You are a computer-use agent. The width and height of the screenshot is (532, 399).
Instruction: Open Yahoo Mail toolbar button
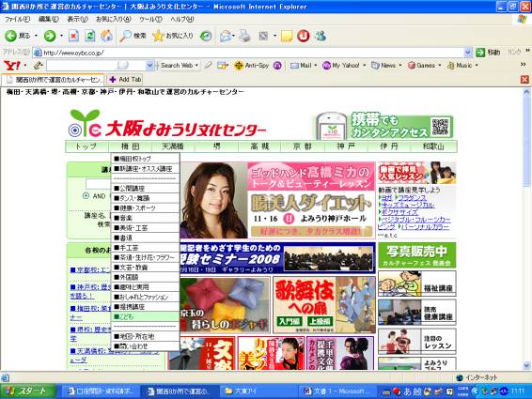(x=301, y=65)
